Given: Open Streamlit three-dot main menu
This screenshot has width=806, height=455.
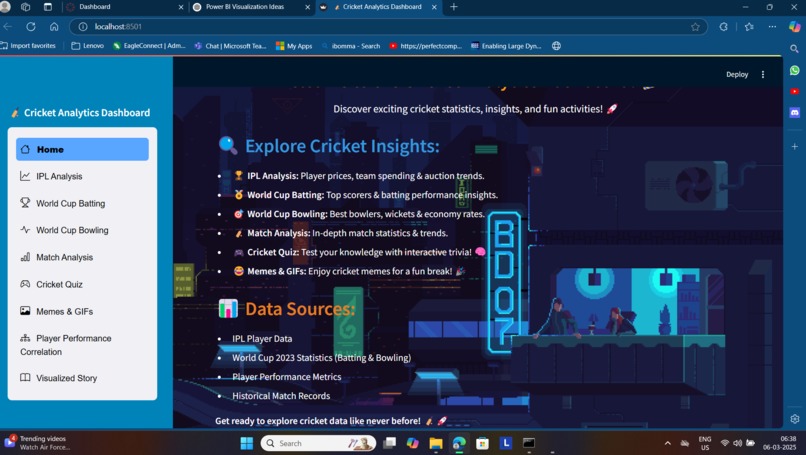Looking at the screenshot, I should click(x=763, y=75).
